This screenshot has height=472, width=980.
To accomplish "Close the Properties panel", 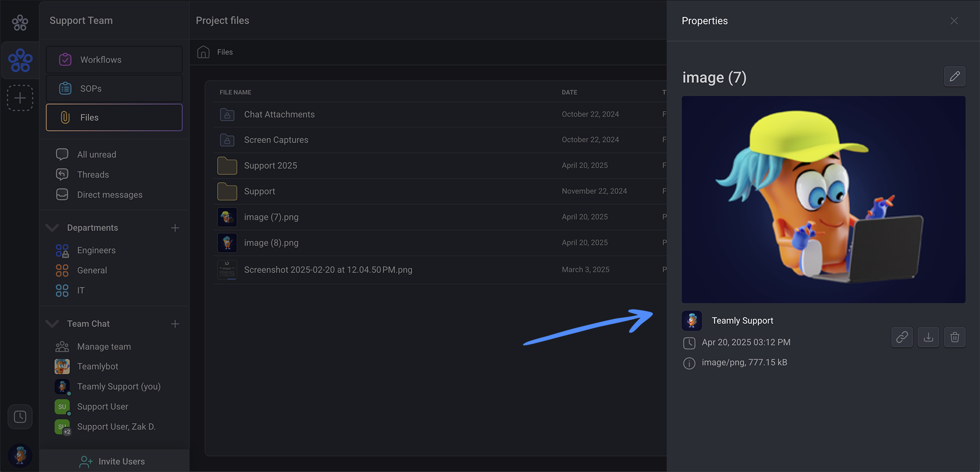I will (954, 21).
